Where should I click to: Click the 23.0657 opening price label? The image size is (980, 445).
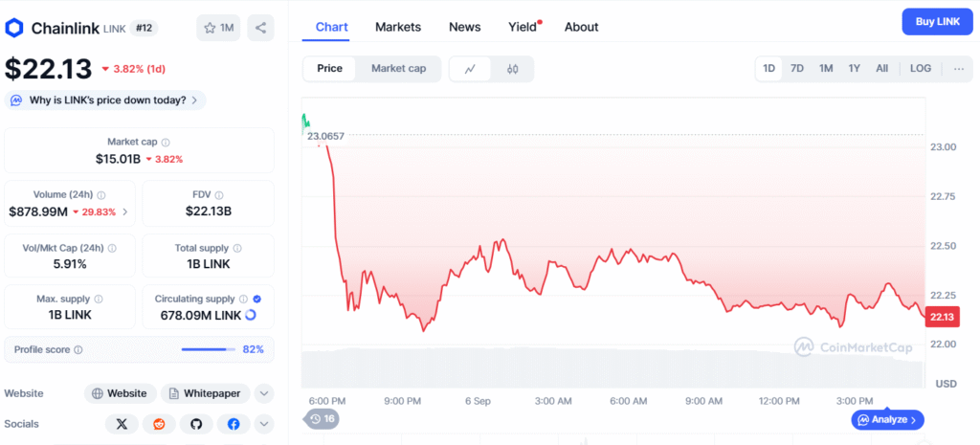325,136
